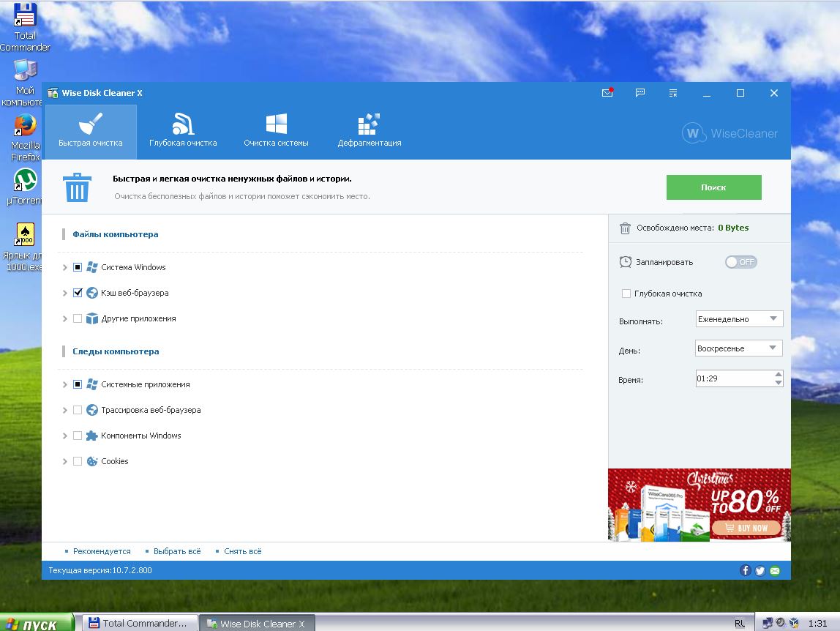Open the Twitter icon in status bar

pos(760,570)
